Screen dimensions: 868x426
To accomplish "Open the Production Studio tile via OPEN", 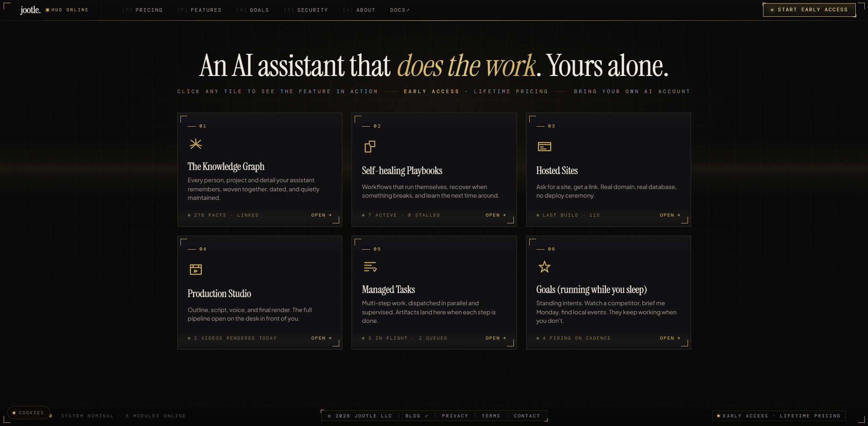I will (x=321, y=338).
